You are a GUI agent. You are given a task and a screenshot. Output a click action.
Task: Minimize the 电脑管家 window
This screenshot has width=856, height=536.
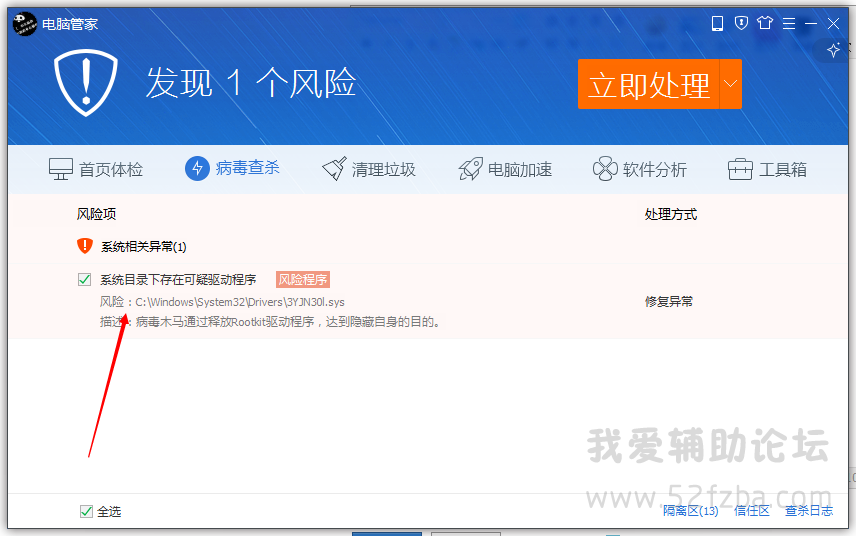(x=811, y=23)
